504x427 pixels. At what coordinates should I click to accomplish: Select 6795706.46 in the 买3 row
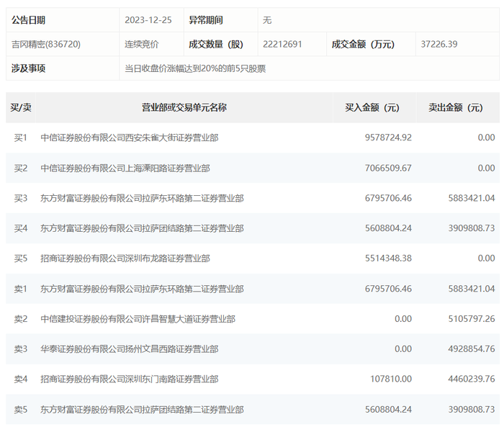[x=388, y=198]
